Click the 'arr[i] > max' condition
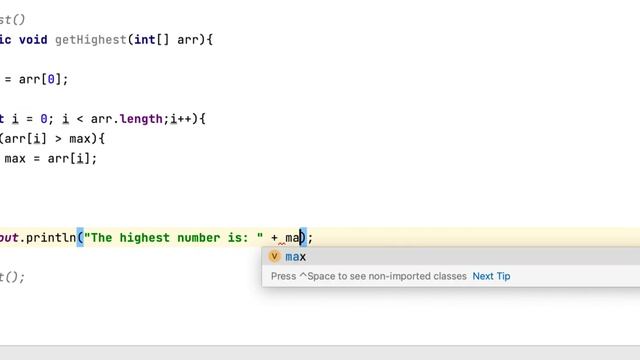This screenshot has width=640, height=360. (x=47, y=139)
